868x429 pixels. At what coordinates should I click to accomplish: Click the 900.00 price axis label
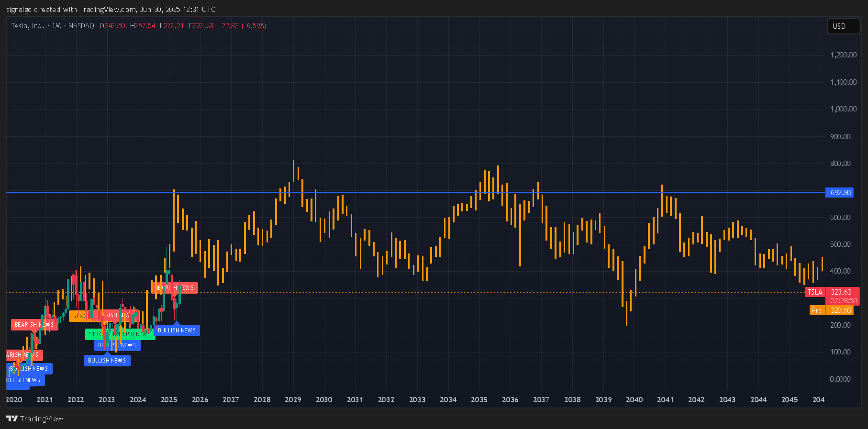click(x=840, y=137)
